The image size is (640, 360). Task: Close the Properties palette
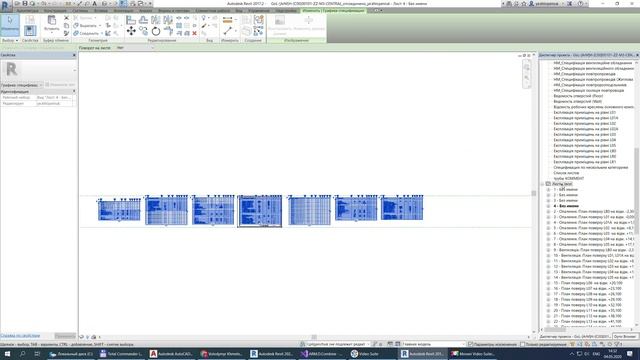pyautogui.click(x=74, y=55)
